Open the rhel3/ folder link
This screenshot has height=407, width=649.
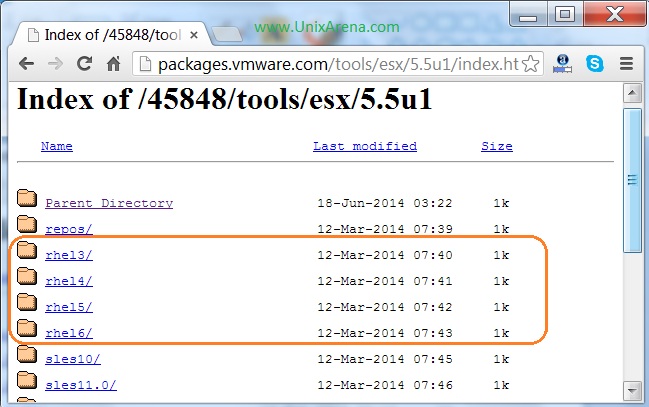(69, 255)
